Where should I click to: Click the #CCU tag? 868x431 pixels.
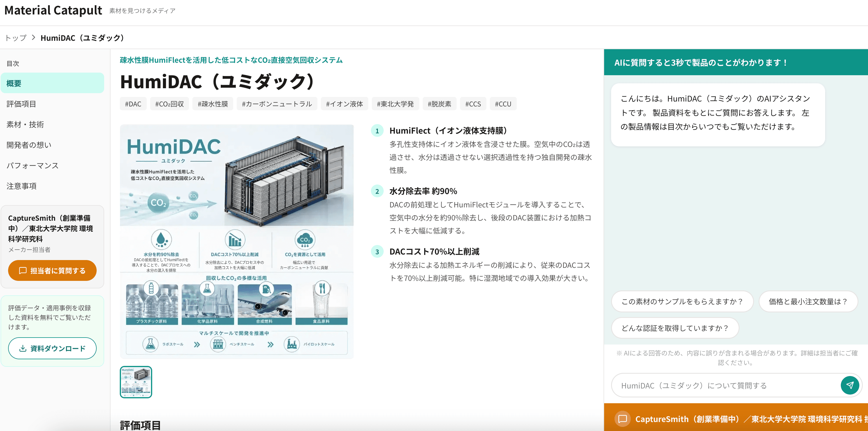[503, 104]
